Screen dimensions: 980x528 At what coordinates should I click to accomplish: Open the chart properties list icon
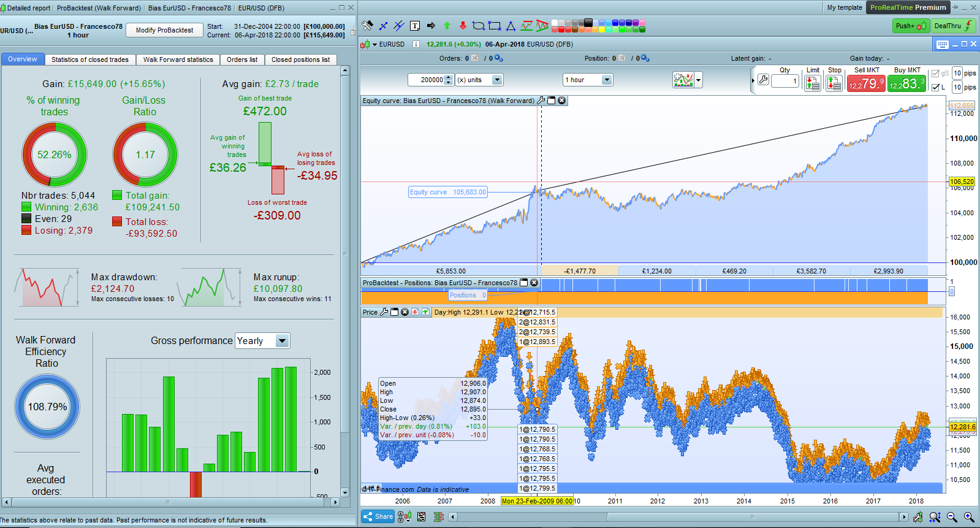pyautogui.click(x=422, y=517)
